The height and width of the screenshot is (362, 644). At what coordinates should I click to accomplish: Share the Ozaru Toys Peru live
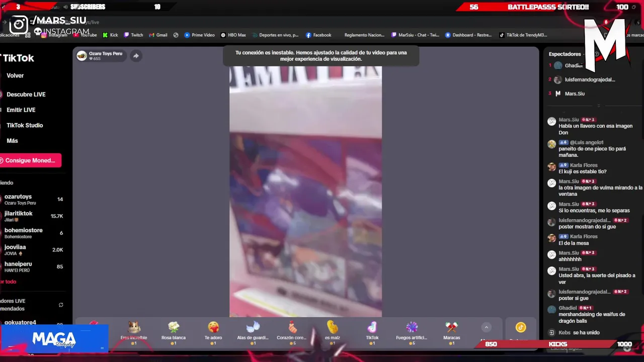coord(136,56)
